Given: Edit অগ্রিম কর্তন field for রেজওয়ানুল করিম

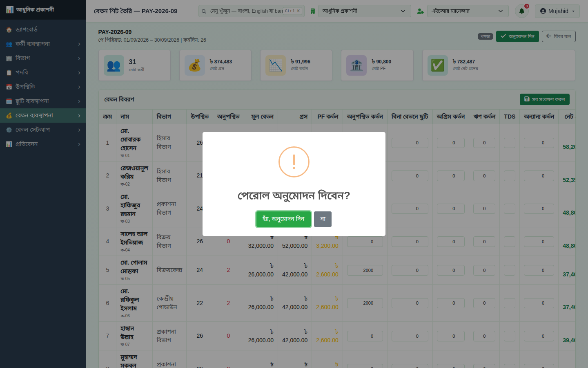Looking at the screenshot, I should point(451,176).
